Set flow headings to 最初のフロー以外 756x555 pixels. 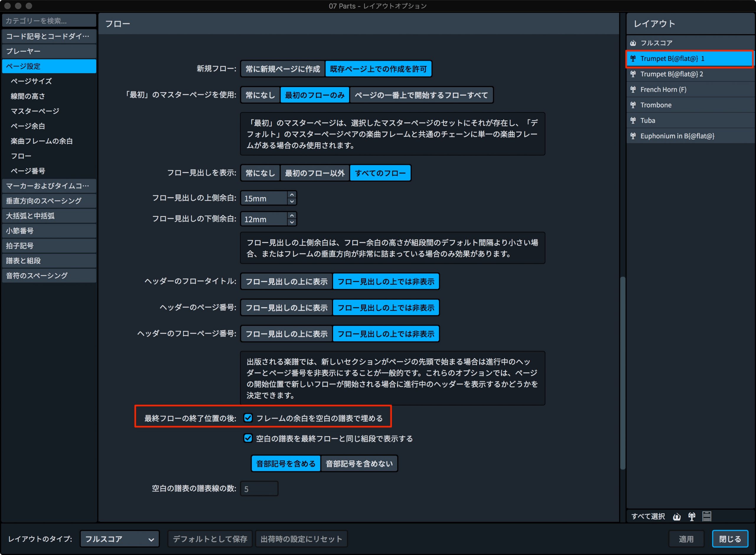pos(315,173)
